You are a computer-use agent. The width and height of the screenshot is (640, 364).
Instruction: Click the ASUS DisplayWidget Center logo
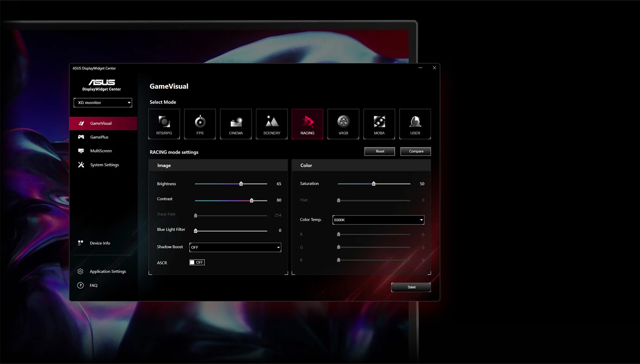click(102, 85)
